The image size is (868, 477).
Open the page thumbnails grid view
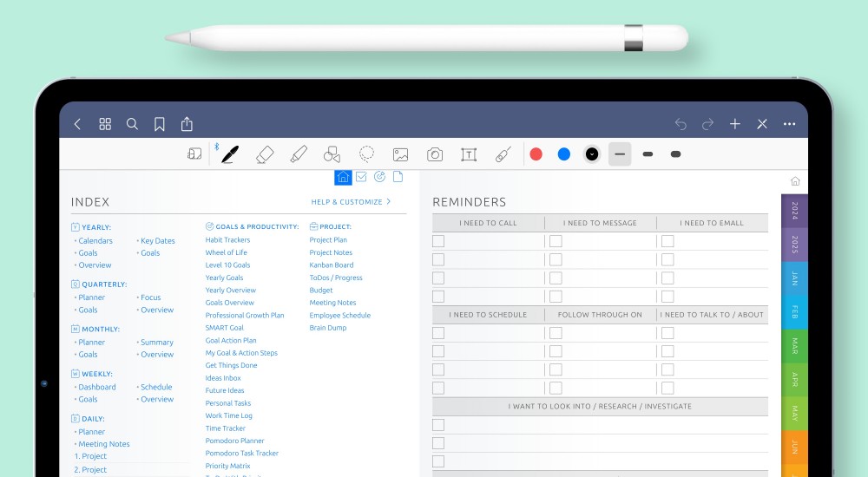(x=105, y=124)
